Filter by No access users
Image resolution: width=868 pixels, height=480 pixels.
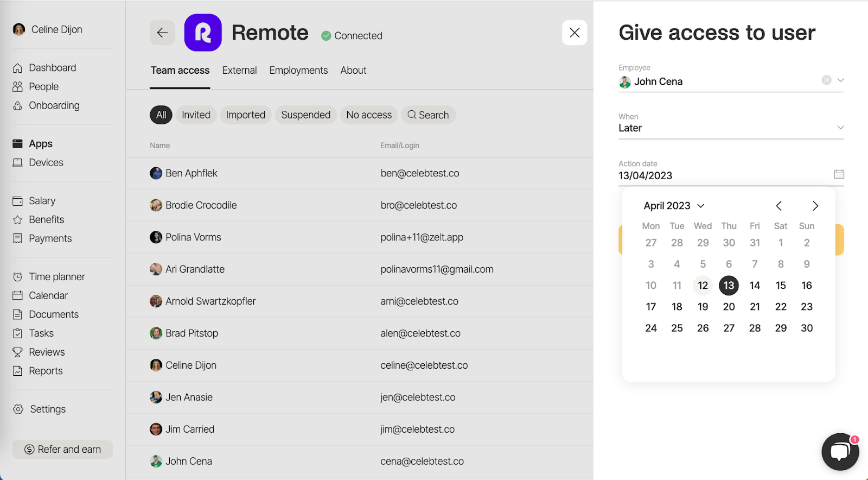(x=369, y=115)
